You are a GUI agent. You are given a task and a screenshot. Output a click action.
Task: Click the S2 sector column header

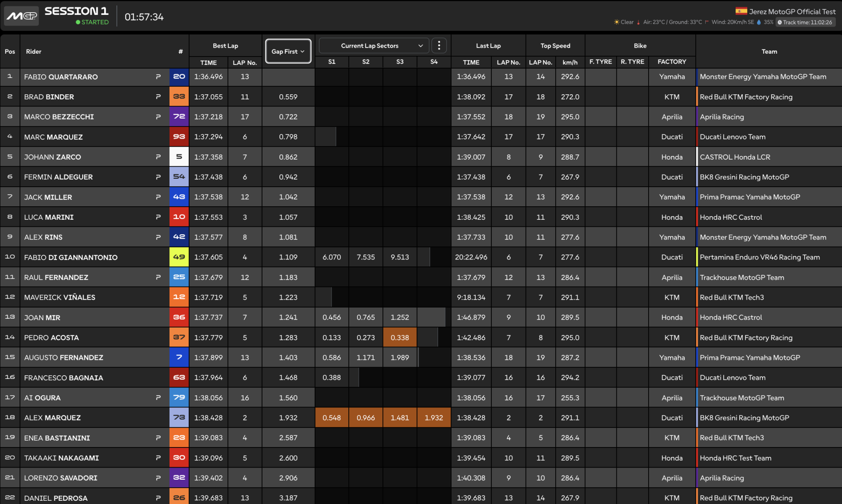tap(366, 62)
